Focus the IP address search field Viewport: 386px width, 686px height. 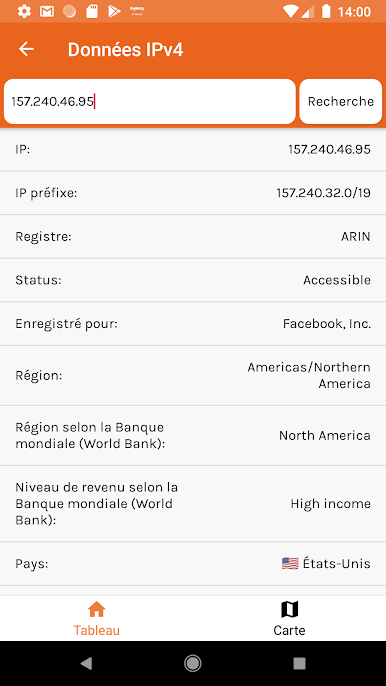[x=150, y=102]
